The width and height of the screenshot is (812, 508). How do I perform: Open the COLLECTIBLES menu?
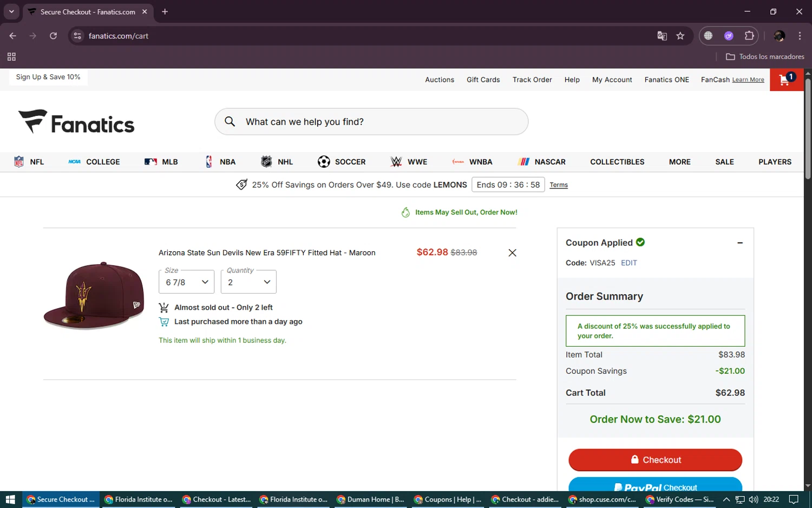point(617,162)
